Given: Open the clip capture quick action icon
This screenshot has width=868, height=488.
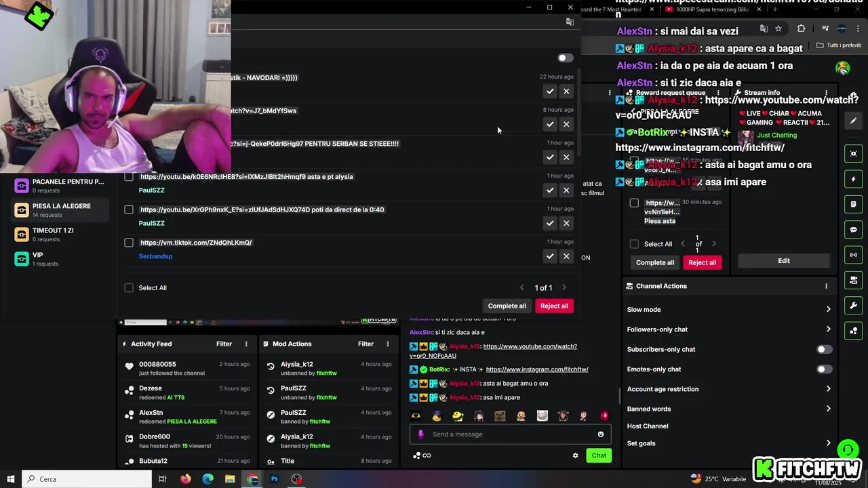Looking at the screenshot, I should tap(854, 154).
